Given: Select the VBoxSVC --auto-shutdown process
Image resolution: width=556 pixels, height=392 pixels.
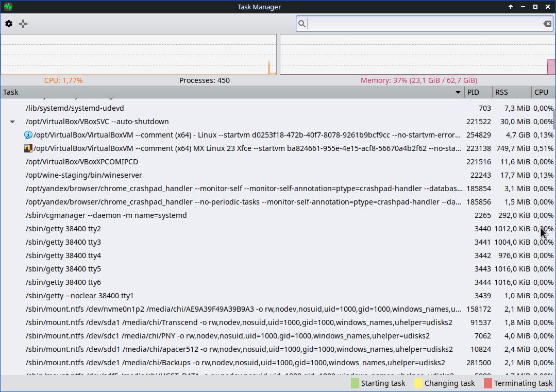Looking at the screenshot, I should pos(277,122).
